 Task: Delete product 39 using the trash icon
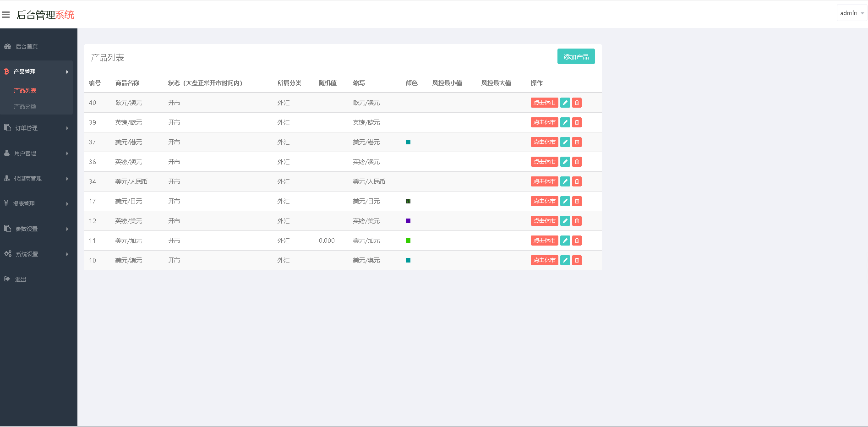[577, 122]
